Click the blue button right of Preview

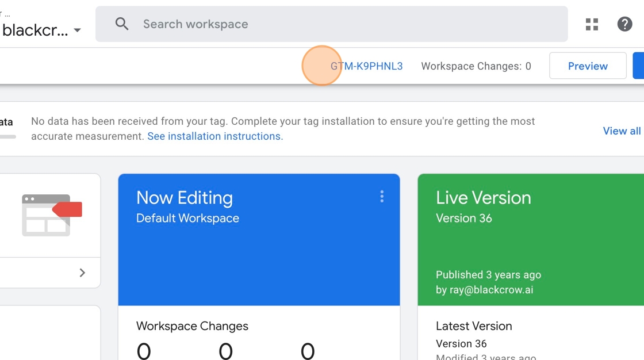pyautogui.click(x=638, y=66)
